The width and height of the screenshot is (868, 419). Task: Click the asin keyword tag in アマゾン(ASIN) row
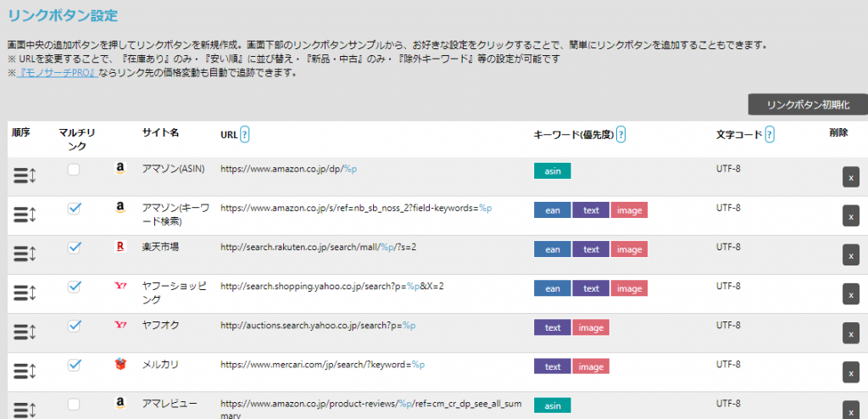(x=553, y=170)
